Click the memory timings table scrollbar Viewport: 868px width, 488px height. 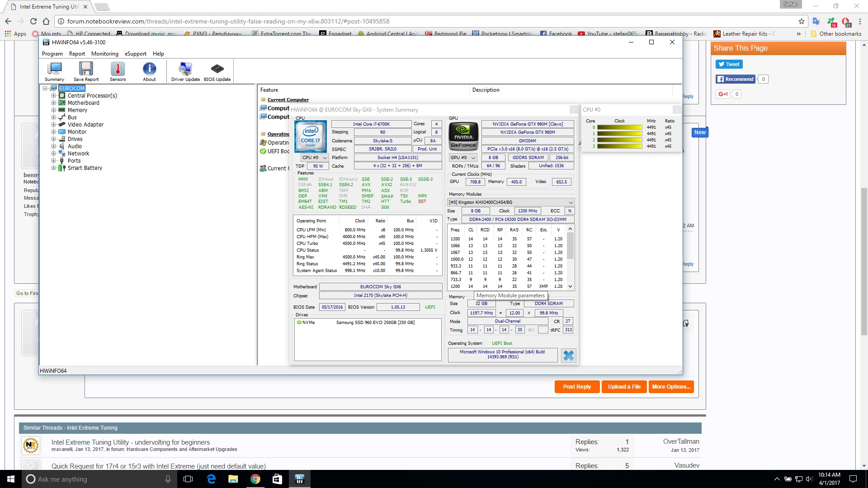pos(570,258)
